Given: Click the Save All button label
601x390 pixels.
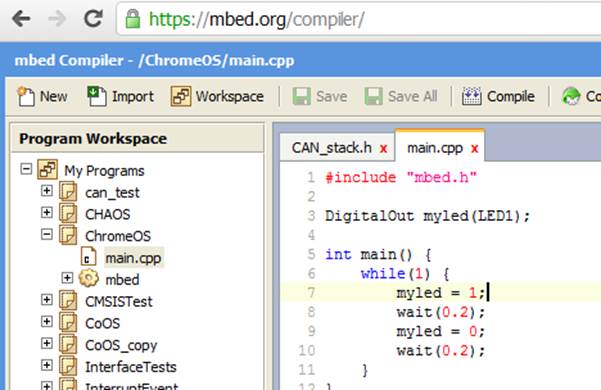Looking at the screenshot, I should pyautogui.click(x=412, y=97).
